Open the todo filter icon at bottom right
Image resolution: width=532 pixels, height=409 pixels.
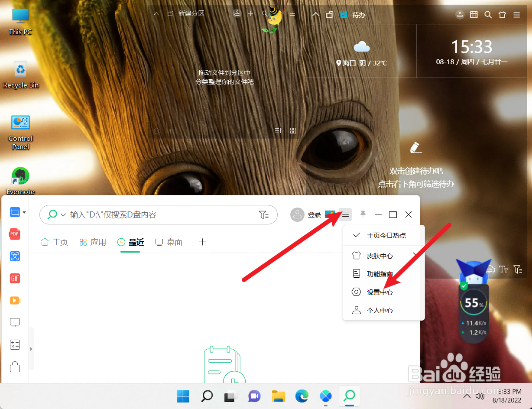(x=518, y=269)
